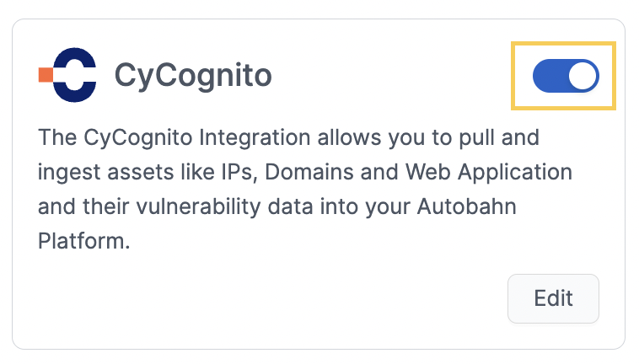Click the blank space between the title and toggle
The width and height of the screenshot is (639, 364).
click(391, 76)
